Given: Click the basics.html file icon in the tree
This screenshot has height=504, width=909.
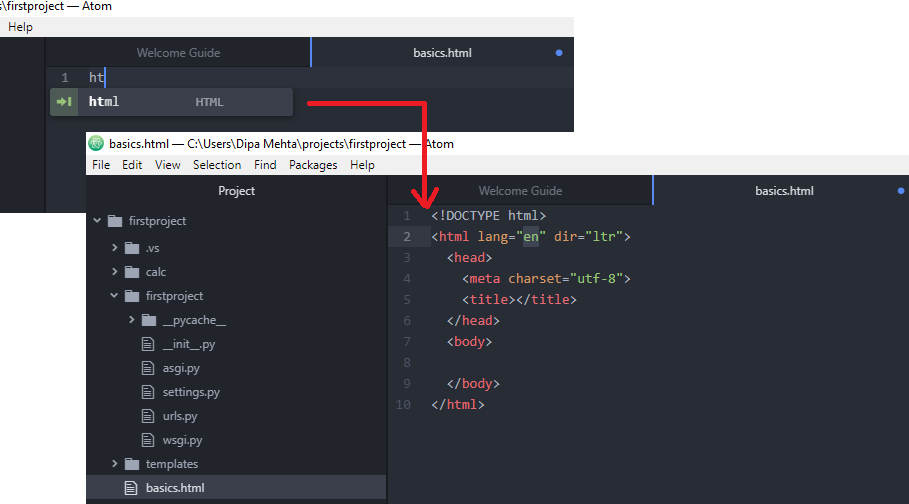Looking at the screenshot, I should (x=131, y=488).
